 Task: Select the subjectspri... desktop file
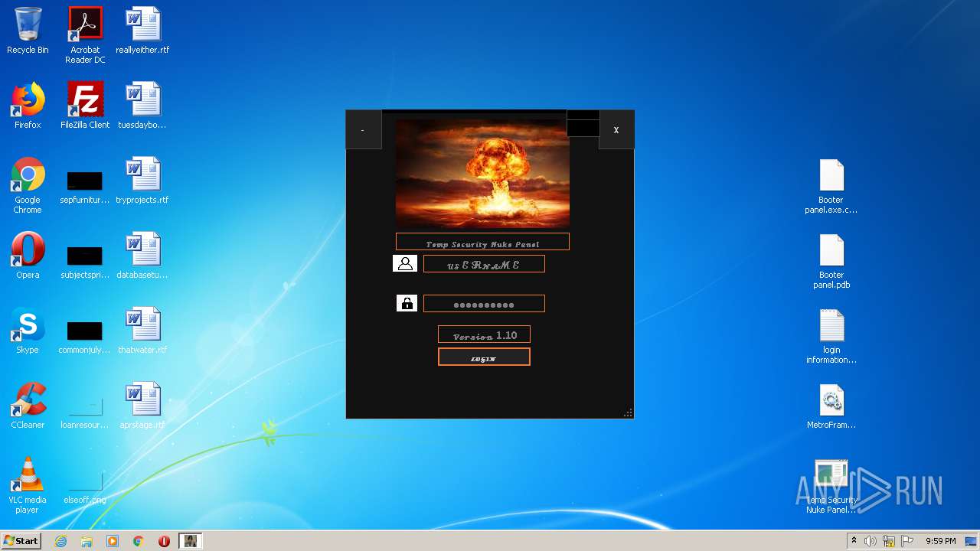[85, 263]
